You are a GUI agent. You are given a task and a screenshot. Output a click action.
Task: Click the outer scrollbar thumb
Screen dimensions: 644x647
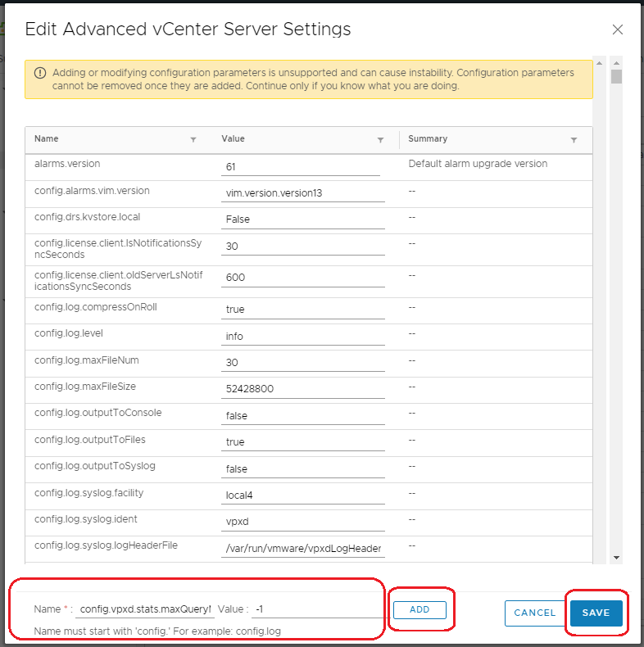[616, 77]
